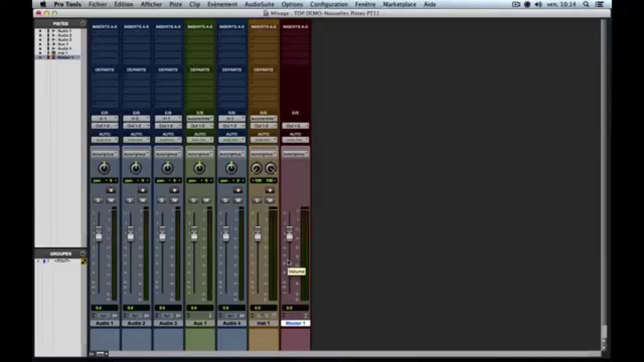Open the Piste menu

[x=176, y=4]
